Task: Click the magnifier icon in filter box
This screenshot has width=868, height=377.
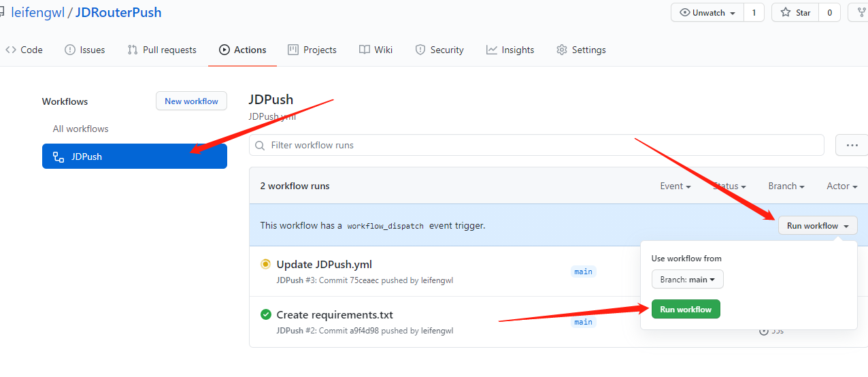Action: pos(260,145)
